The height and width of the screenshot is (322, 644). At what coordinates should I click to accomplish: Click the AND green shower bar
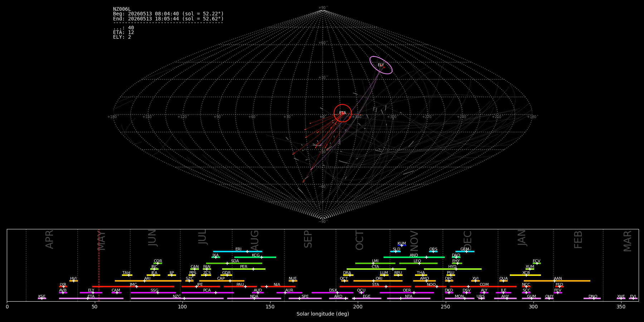[414, 257]
